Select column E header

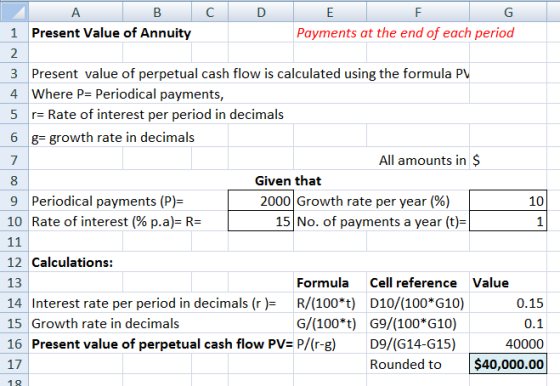coord(330,12)
